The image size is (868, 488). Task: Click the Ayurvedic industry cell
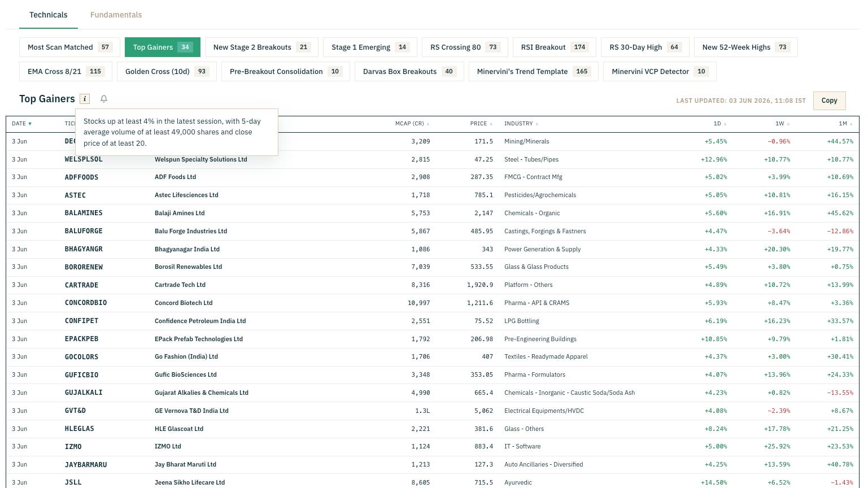point(518,482)
